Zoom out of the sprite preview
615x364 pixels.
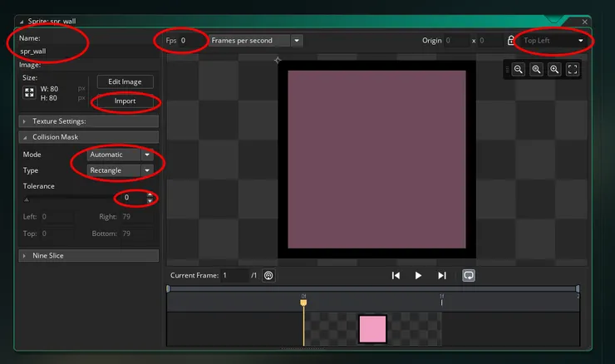click(x=518, y=70)
